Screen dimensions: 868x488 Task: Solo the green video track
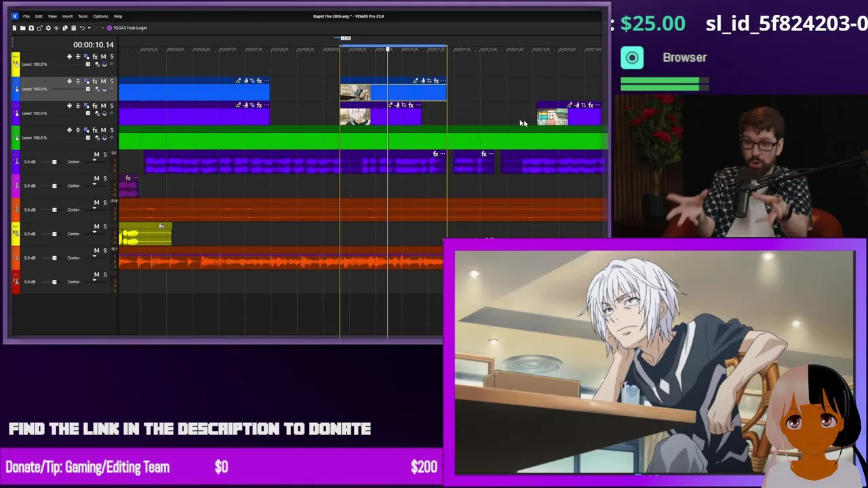tap(112, 130)
